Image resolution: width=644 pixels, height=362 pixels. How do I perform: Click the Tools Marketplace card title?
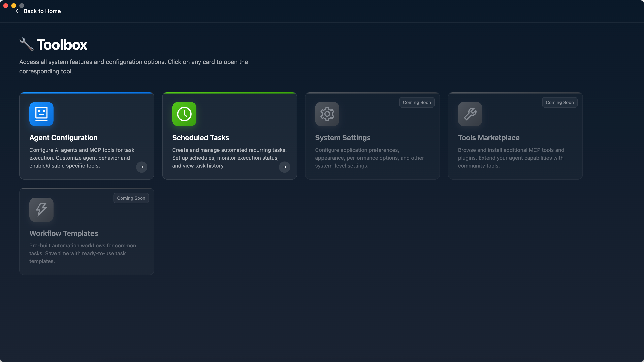pyautogui.click(x=488, y=138)
